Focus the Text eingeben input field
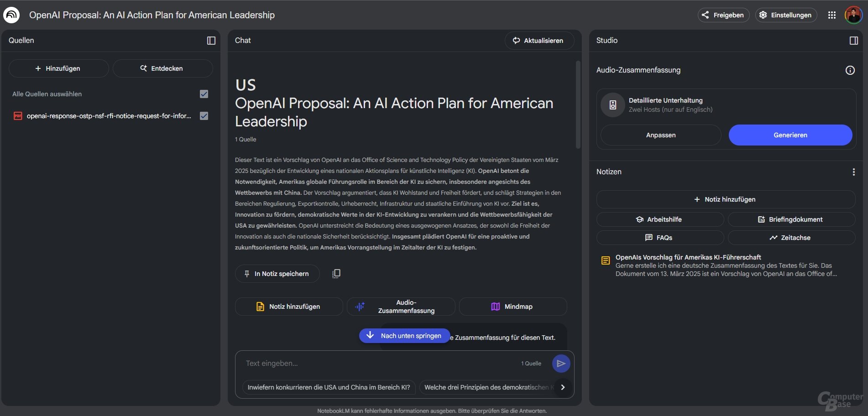The height and width of the screenshot is (416, 868). (374, 364)
